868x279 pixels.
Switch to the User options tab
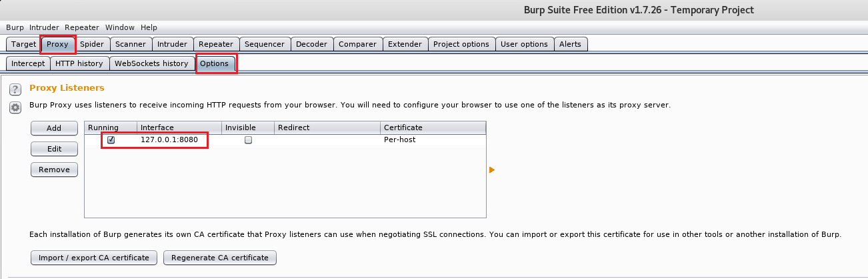tap(524, 44)
